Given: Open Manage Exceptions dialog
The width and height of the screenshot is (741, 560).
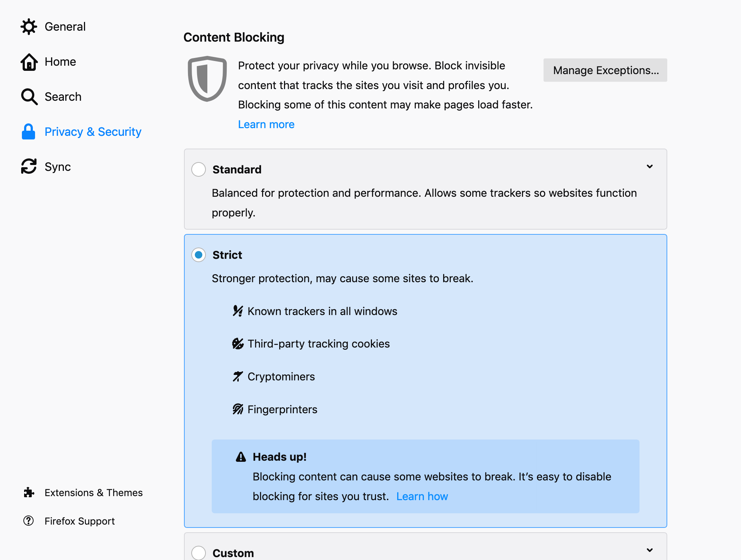Looking at the screenshot, I should (x=605, y=70).
